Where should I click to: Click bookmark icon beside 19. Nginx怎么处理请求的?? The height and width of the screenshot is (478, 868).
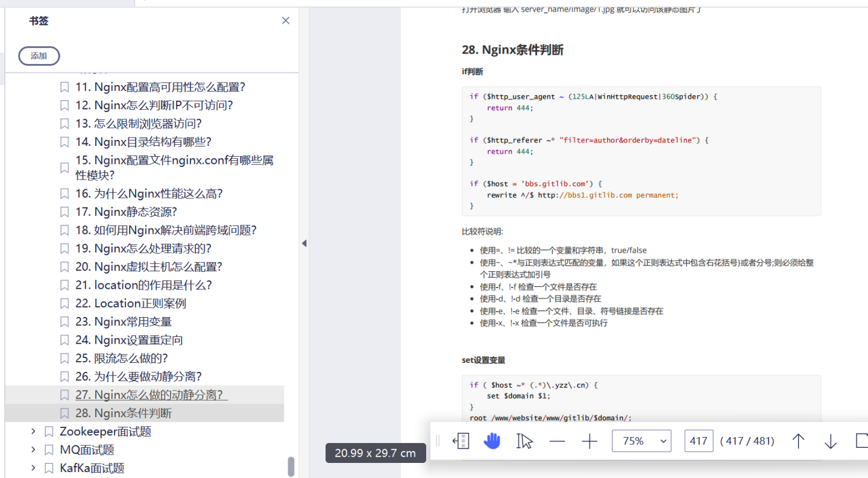pos(64,248)
